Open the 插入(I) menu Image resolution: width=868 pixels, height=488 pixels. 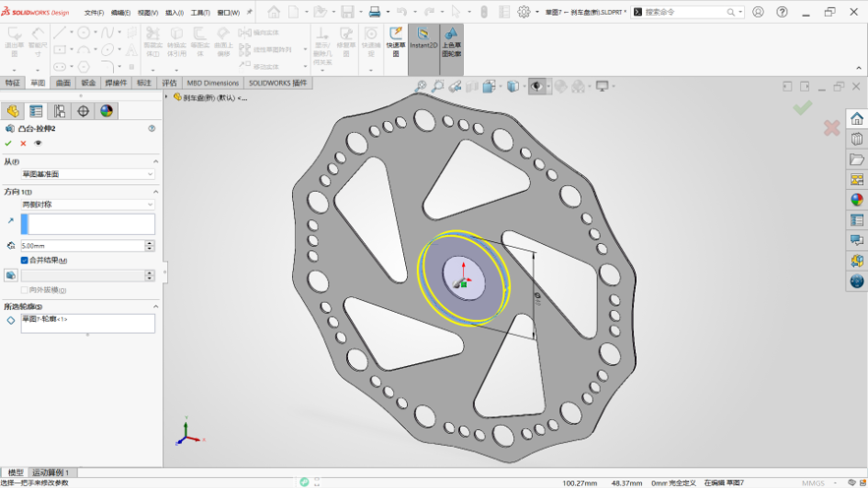(x=174, y=12)
